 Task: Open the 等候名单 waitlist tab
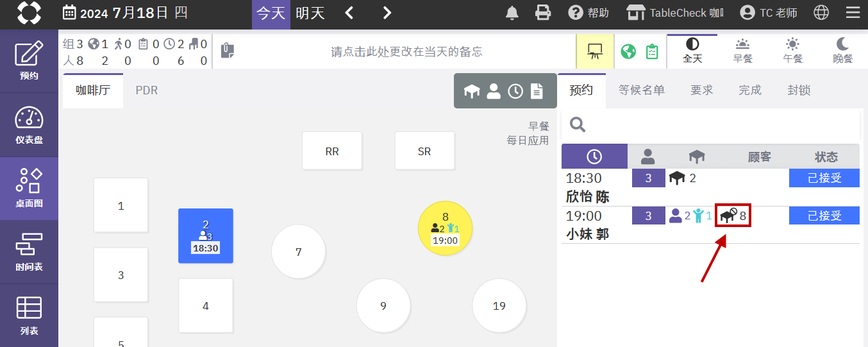point(642,90)
